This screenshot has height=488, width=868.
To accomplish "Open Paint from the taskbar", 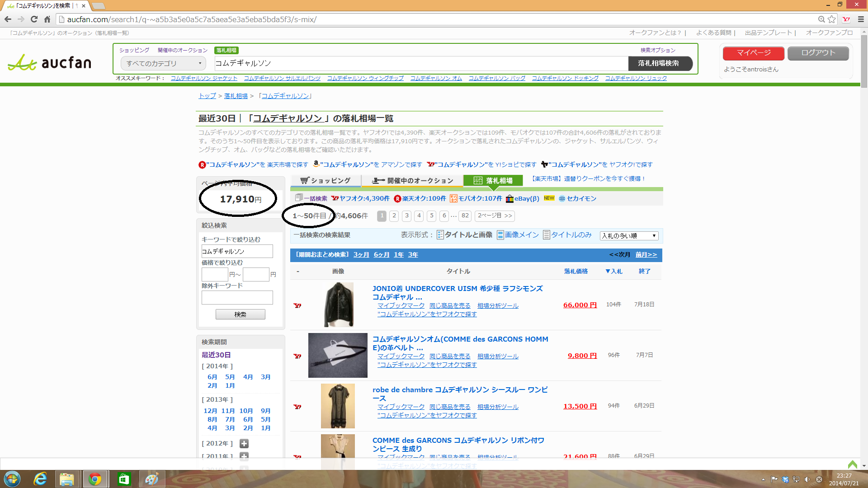I will [x=151, y=479].
